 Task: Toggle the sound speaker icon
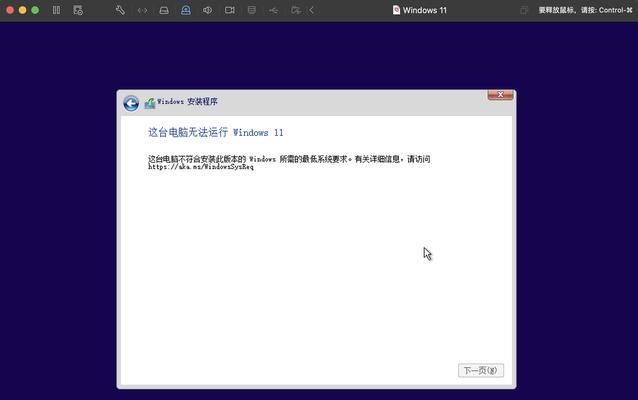click(208, 10)
